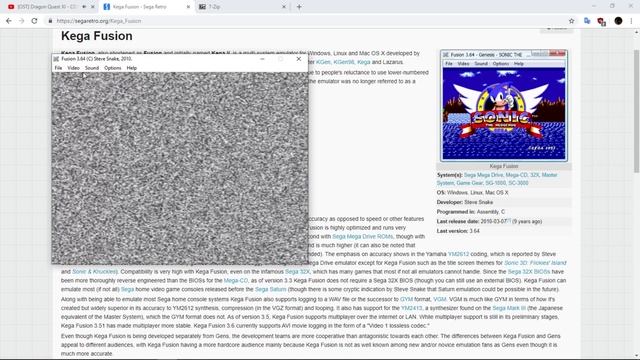Open the Google Translate extension icon

coord(587,21)
